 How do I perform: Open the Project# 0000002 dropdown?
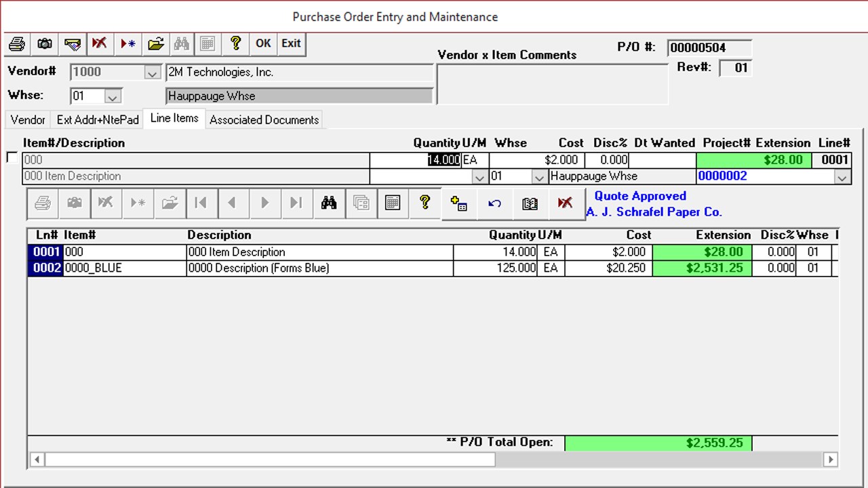pos(842,177)
